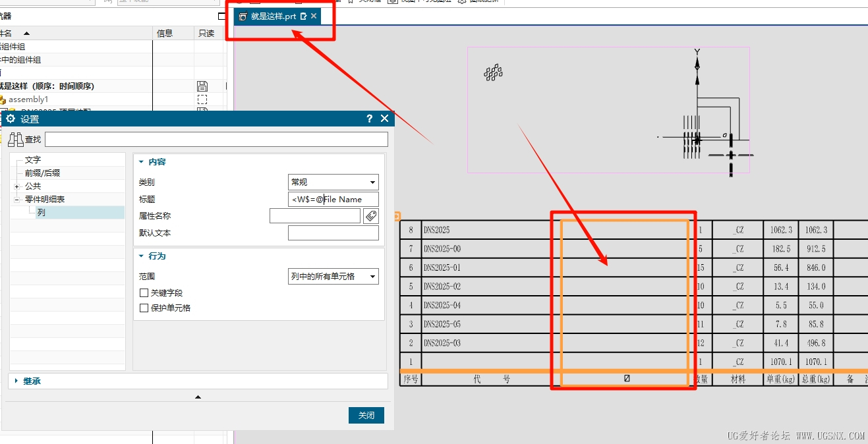The image size is (868, 444).
Task: Click the 默认文本 input field
Action: (x=333, y=233)
